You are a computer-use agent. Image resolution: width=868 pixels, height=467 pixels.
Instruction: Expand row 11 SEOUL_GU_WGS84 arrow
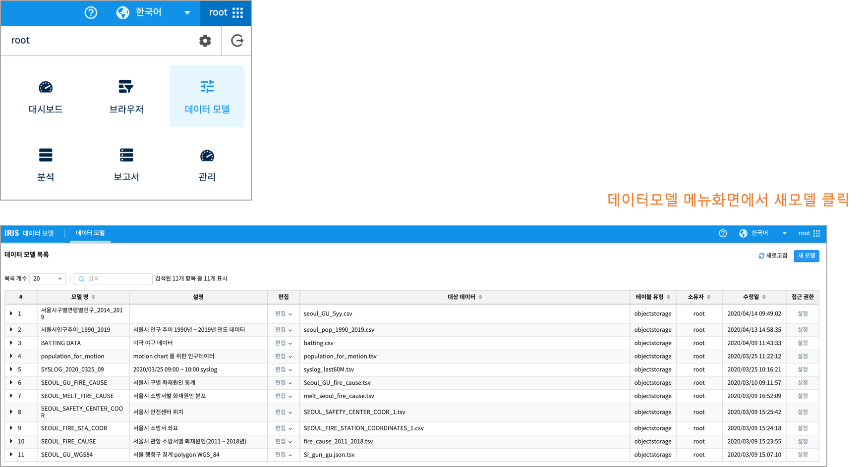[11, 455]
